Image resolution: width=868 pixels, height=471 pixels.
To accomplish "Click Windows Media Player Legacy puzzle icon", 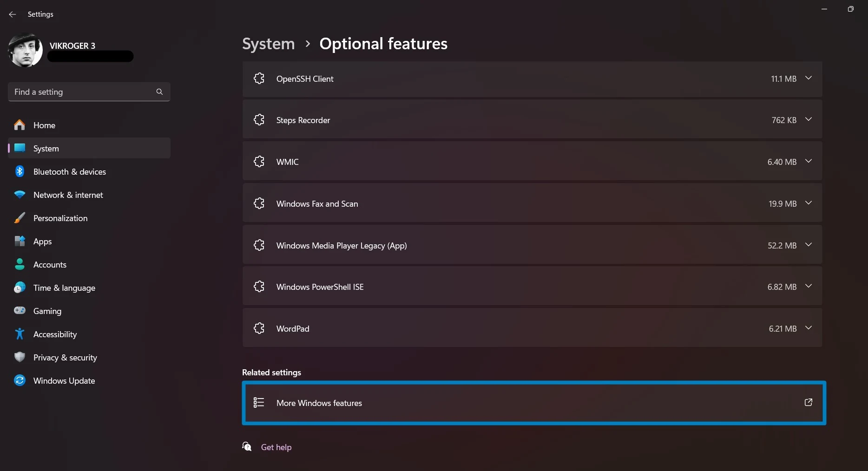I will 259,245.
